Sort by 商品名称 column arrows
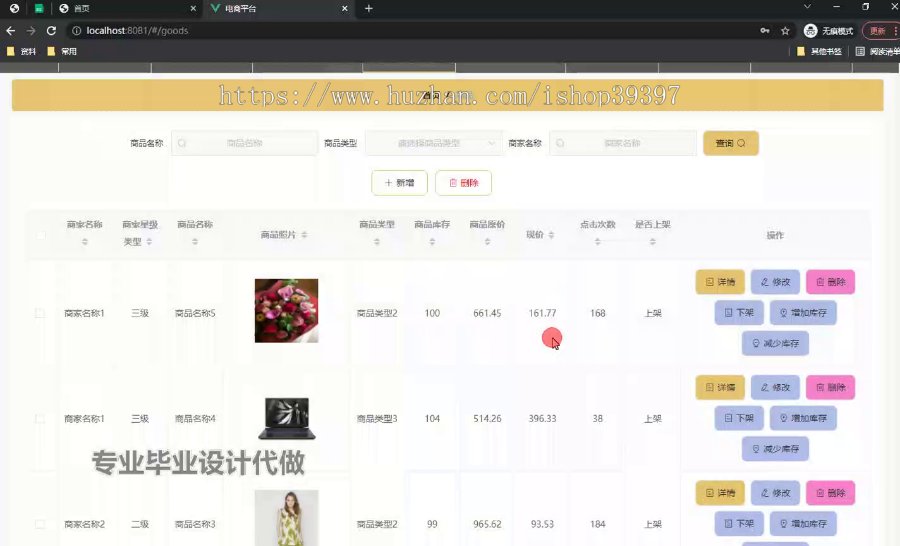This screenshot has width=900, height=546. [x=195, y=242]
